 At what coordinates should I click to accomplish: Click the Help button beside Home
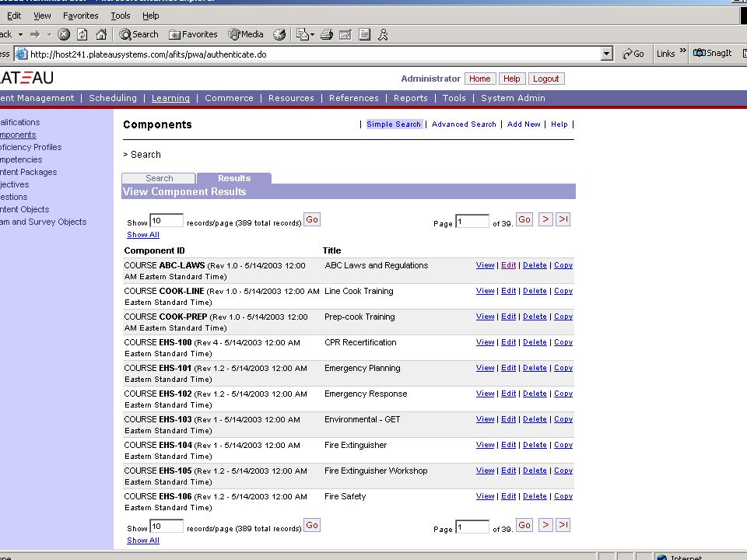(512, 79)
